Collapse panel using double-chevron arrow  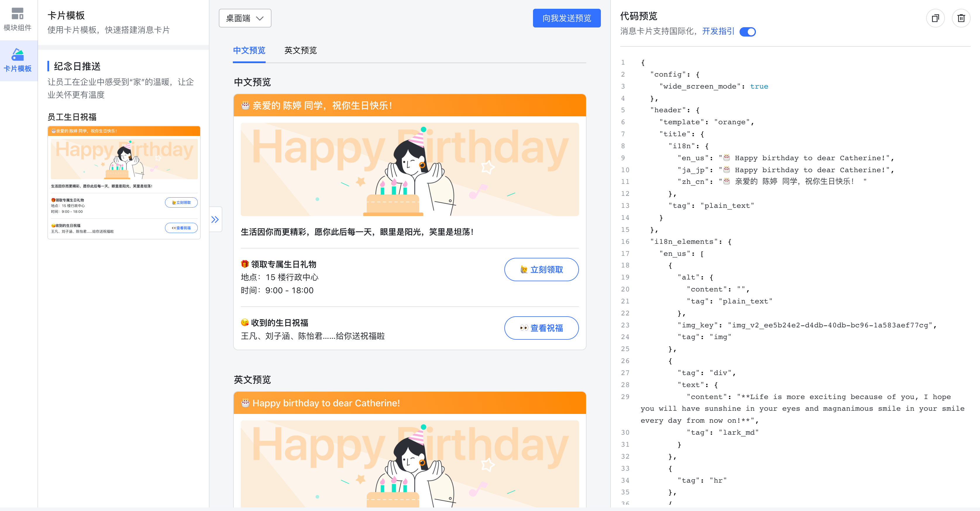(x=215, y=219)
